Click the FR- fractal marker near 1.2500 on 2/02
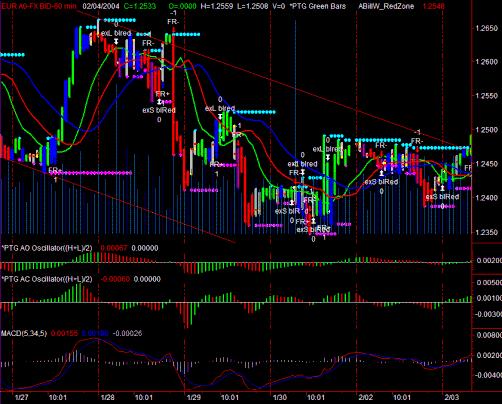502x404 pixels. (x=417, y=141)
